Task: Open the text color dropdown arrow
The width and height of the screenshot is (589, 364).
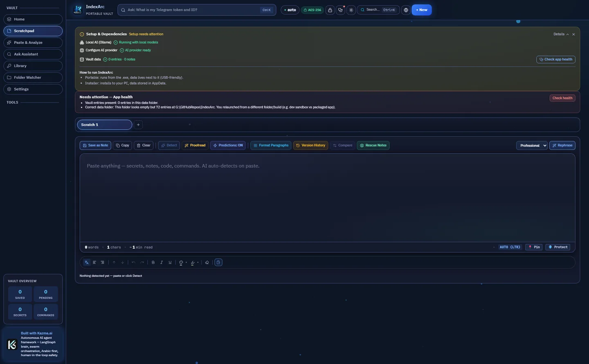Action: point(187,263)
